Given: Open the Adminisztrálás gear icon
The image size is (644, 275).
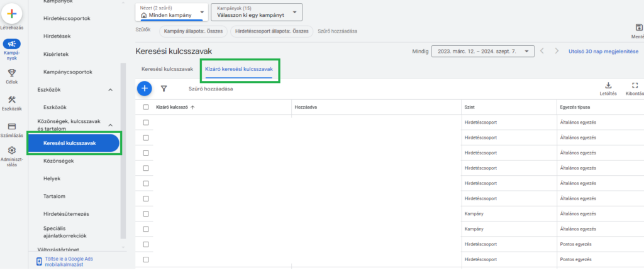Looking at the screenshot, I should (12, 151).
